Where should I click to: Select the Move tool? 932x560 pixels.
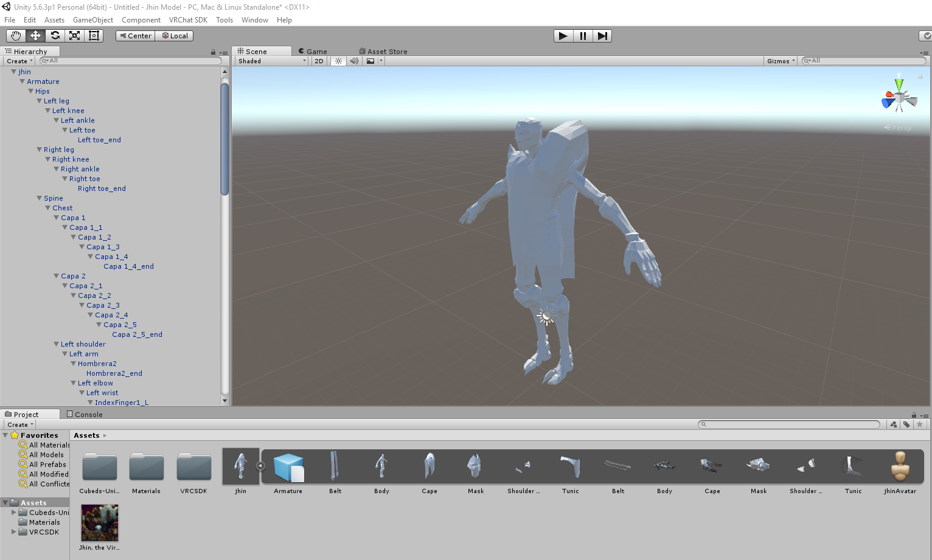tap(35, 36)
